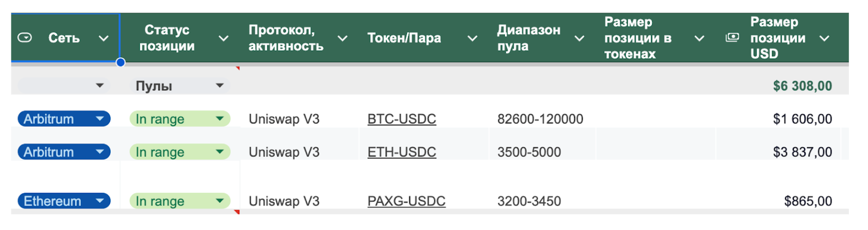Screen dimensions: 868x230
Task: Click currency icon beside Размер позиции USD
Action: 732,38
